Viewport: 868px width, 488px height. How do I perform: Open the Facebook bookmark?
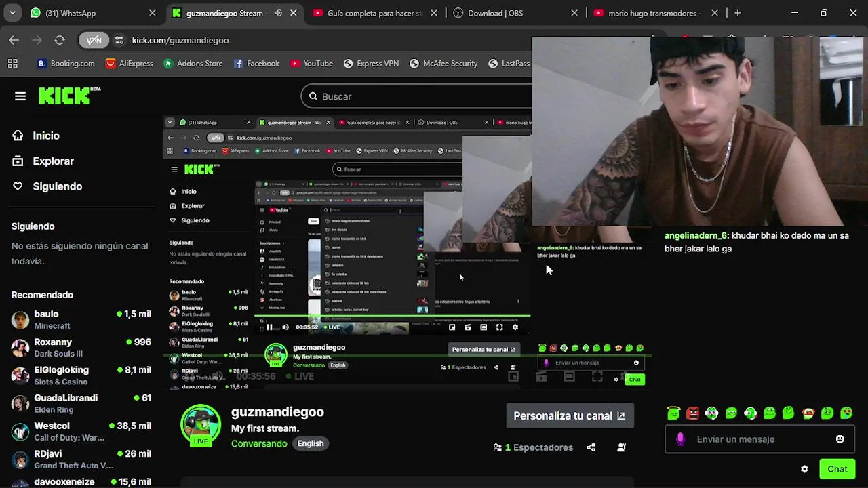click(256, 63)
